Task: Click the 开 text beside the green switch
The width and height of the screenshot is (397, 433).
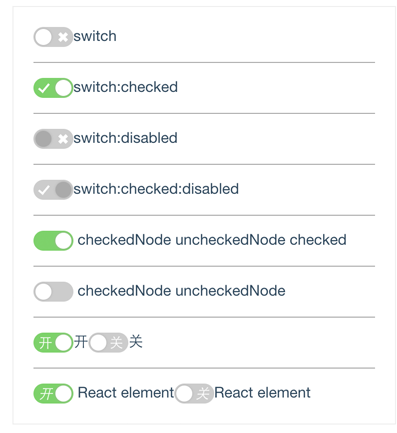Action: click(x=81, y=342)
